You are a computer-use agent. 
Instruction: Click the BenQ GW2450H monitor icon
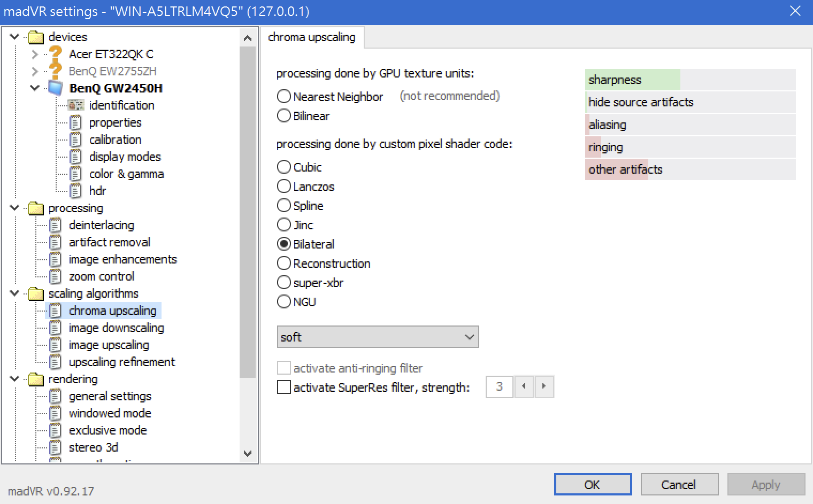(x=56, y=88)
